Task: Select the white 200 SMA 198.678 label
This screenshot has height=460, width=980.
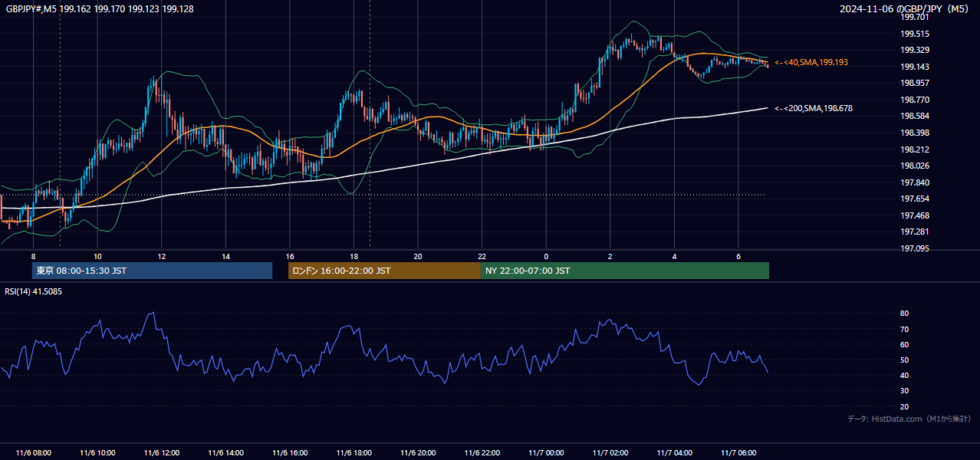Action: tap(814, 108)
